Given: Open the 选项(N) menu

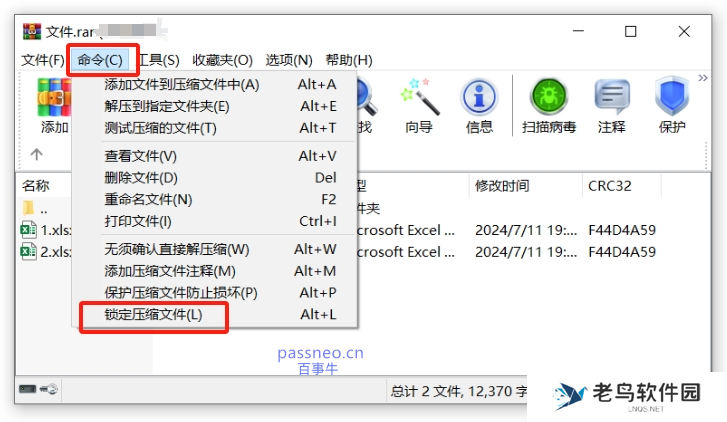Looking at the screenshot, I should tap(289, 60).
